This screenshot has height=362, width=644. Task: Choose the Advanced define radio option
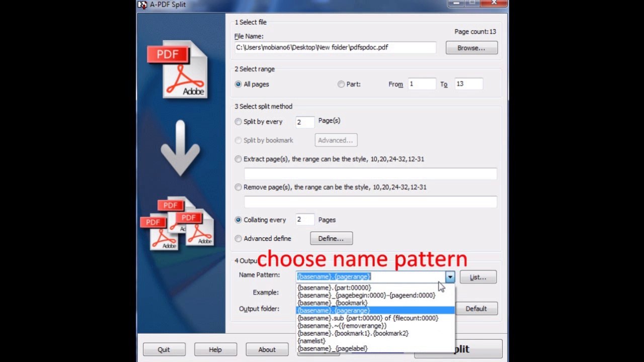click(x=238, y=239)
